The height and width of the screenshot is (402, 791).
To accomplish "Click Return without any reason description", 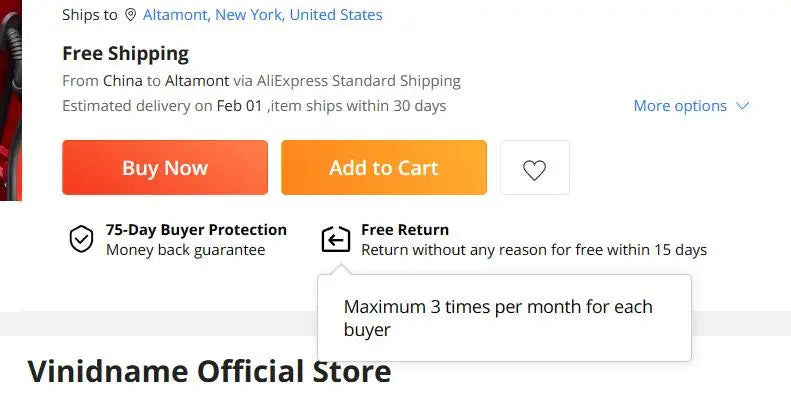I will [x=534, y=250].
